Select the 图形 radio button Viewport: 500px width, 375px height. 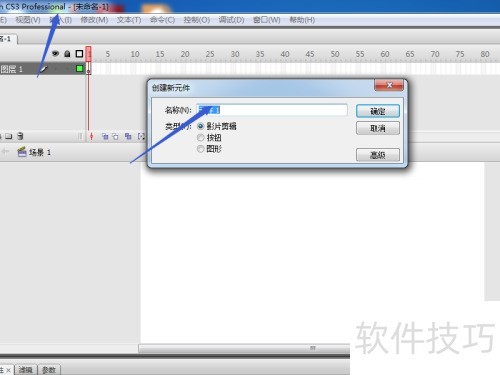click(200, 149)
